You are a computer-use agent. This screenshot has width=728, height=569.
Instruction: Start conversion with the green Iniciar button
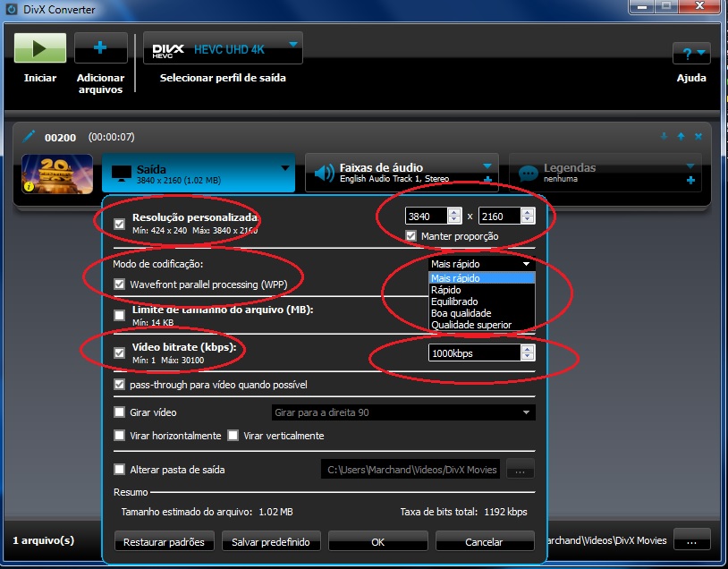point(40,47)
